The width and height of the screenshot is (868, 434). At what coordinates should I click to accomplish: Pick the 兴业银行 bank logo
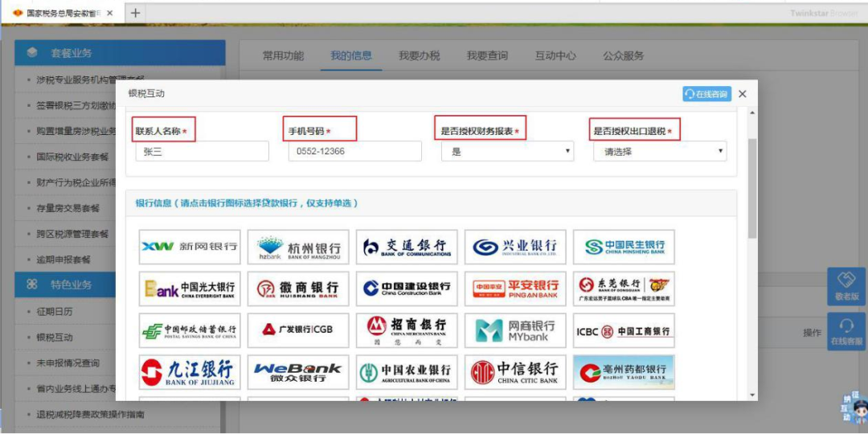(x=515, y=247)
